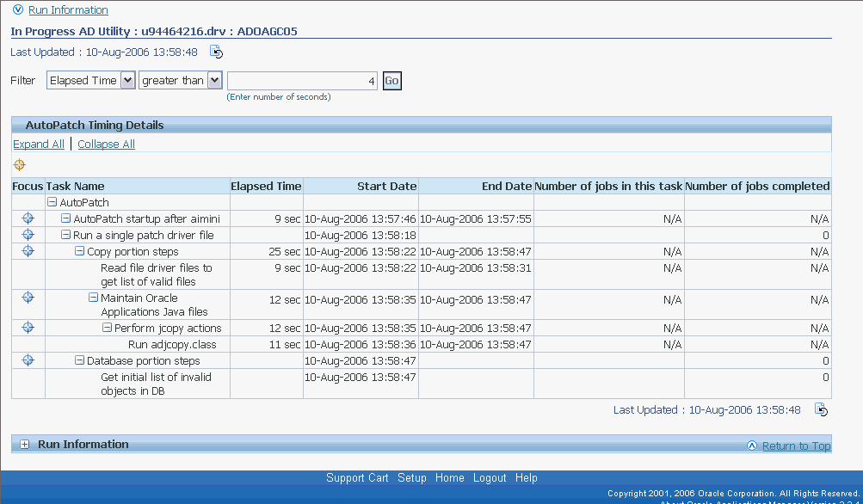Click the Elapsed Time column header

[266, 186]
